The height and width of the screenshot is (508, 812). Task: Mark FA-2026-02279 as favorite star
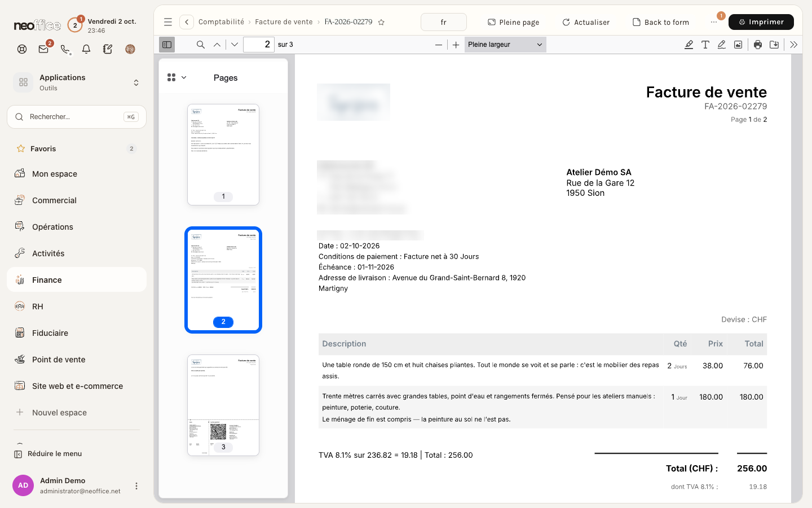381,22
